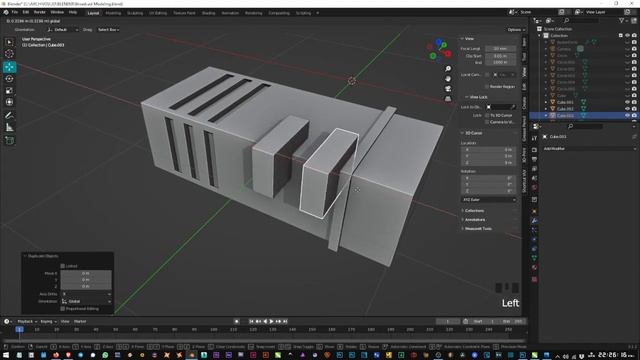Viewport: 640px width, 360px height.
Task: Jump to the timeline start button
Action: coord(251,322)
